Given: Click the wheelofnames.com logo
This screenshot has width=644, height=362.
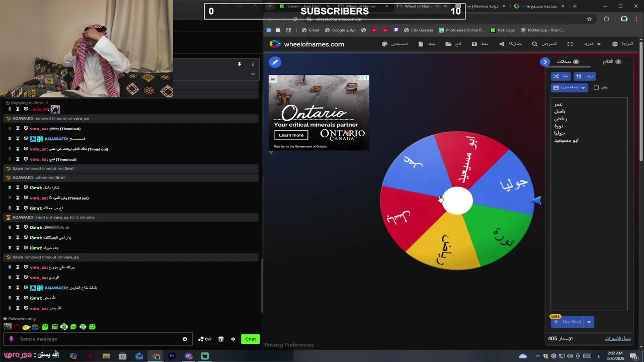Looking at the screenshot, I should pyautogui.click(x=307, y=44).
